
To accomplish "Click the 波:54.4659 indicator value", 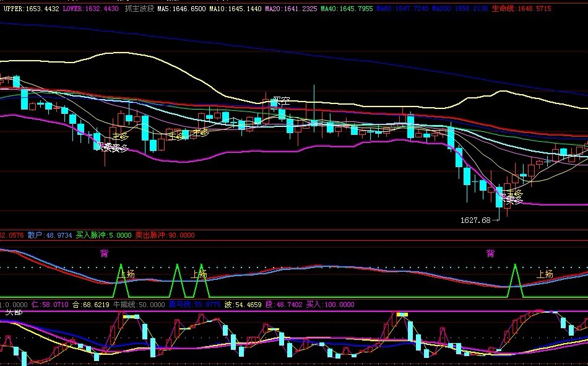I will point(243,305).
